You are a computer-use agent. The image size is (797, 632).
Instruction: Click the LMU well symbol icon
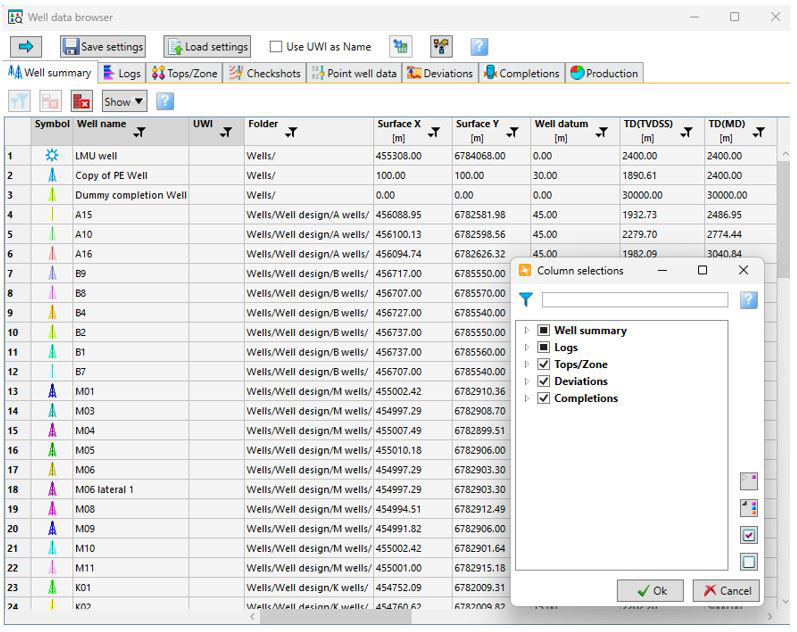click(x=52, y=156)
